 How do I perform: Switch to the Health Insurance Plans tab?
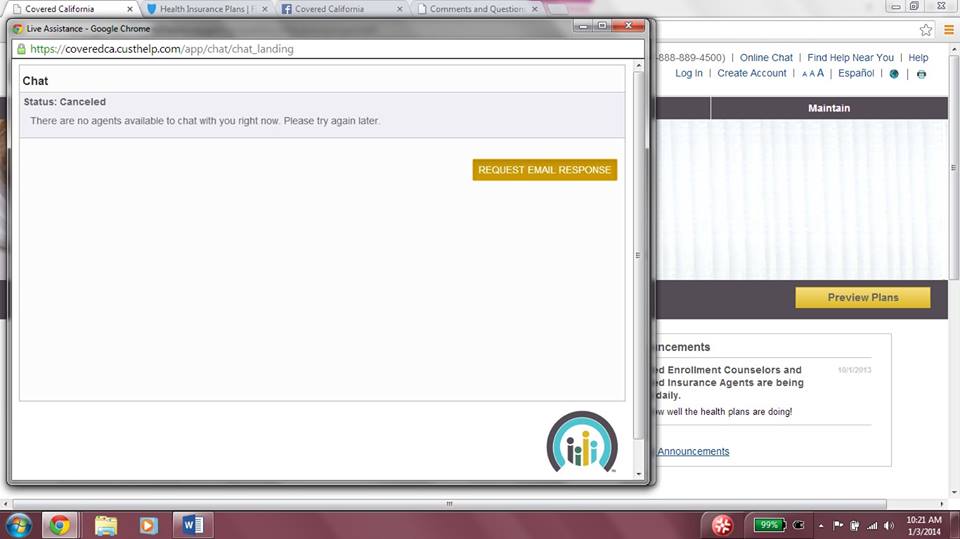(205, 9)
